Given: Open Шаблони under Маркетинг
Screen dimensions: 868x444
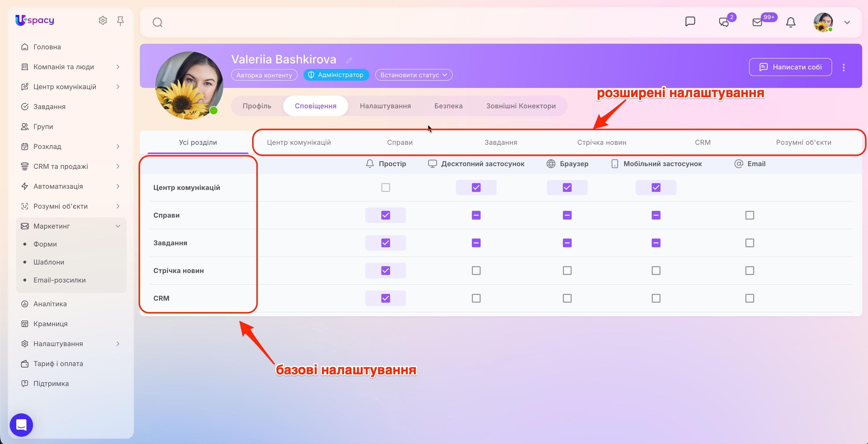Looking at the screenshot, I should [49, 262].
